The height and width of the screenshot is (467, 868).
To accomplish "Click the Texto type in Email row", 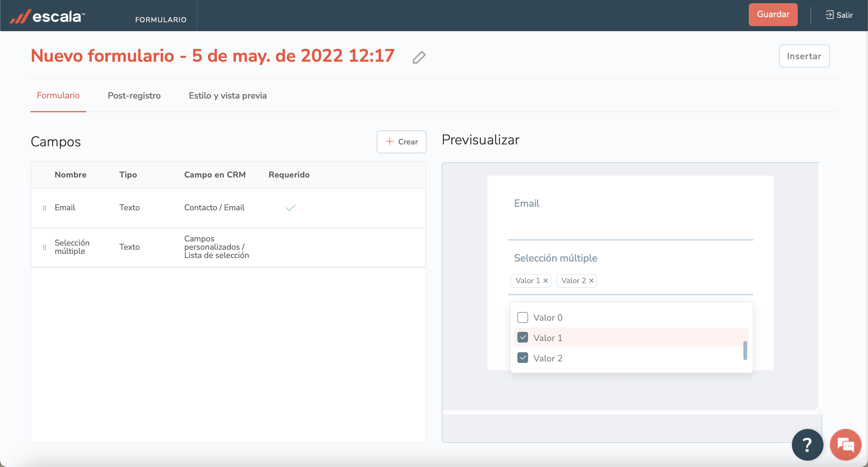I will click(x=129, y=207).
